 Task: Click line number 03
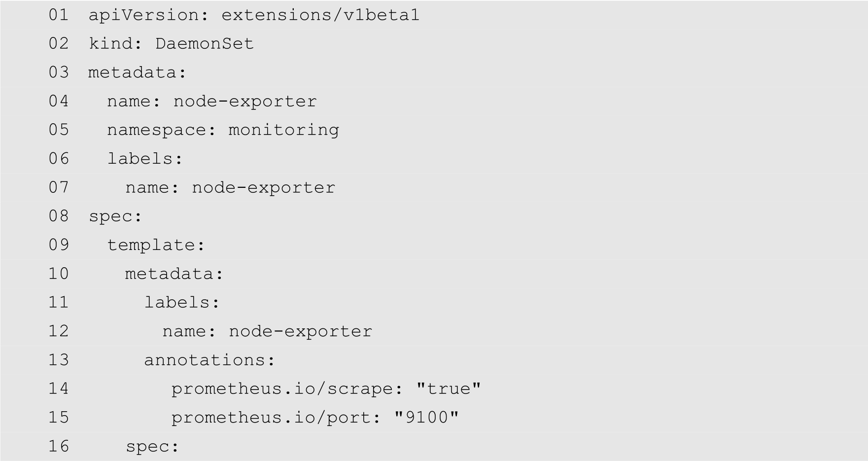pos(59,72)
